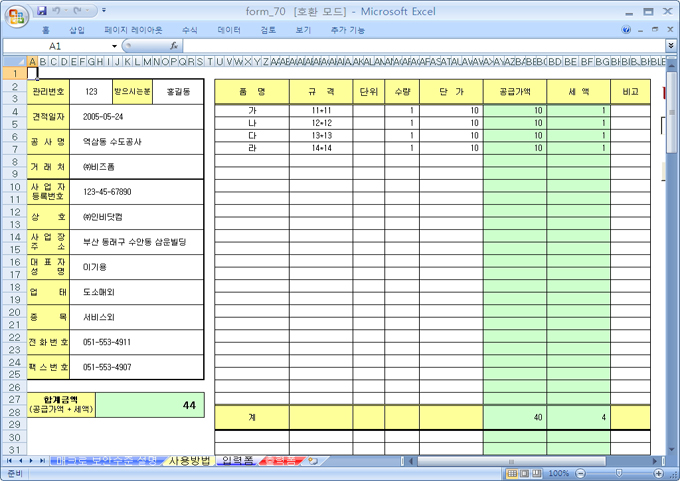Select the date cell 2005-05-24
Viewport: 680px width, 481px height.
point(136,117)
